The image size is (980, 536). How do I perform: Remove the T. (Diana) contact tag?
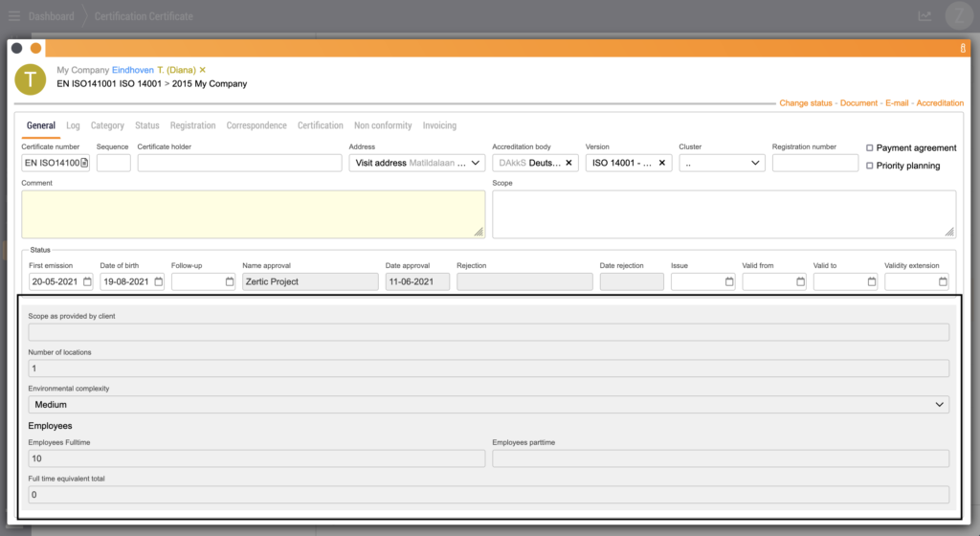[x=203, y=70]
